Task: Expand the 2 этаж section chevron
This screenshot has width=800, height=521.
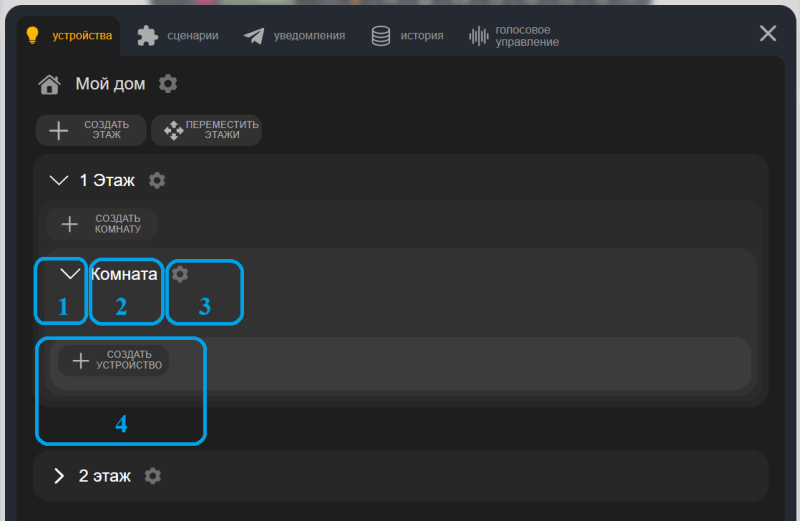Action: coord(59,476)
